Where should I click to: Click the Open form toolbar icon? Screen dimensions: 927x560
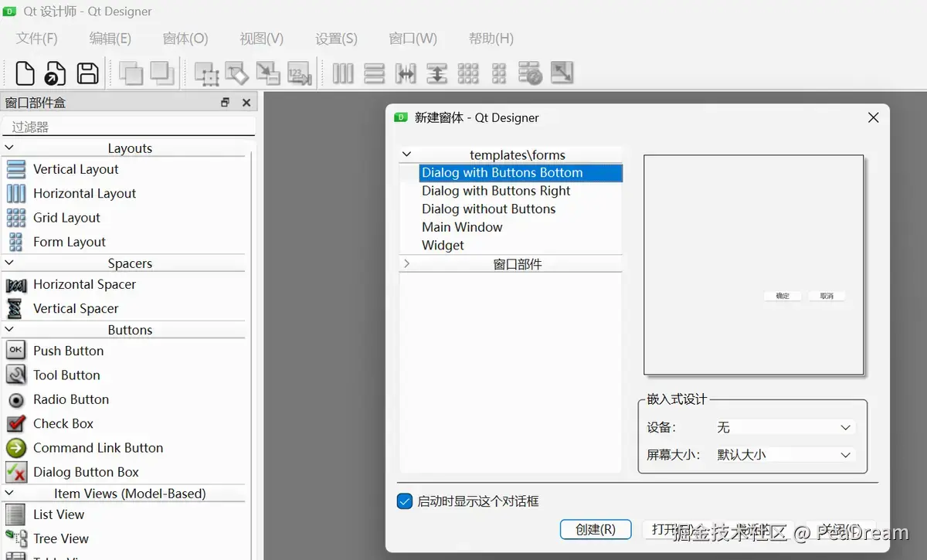pos(56,73)
